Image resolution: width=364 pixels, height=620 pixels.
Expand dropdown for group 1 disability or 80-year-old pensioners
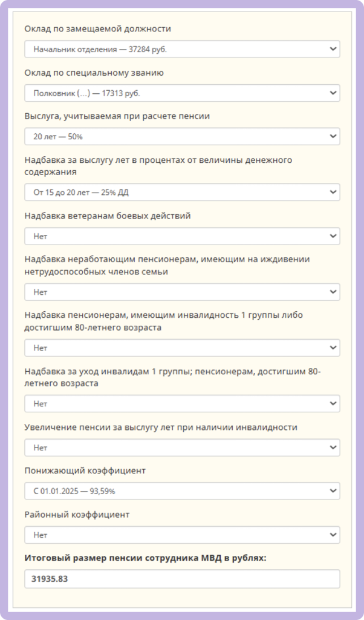pyautogui.click(x=181, y=348)
